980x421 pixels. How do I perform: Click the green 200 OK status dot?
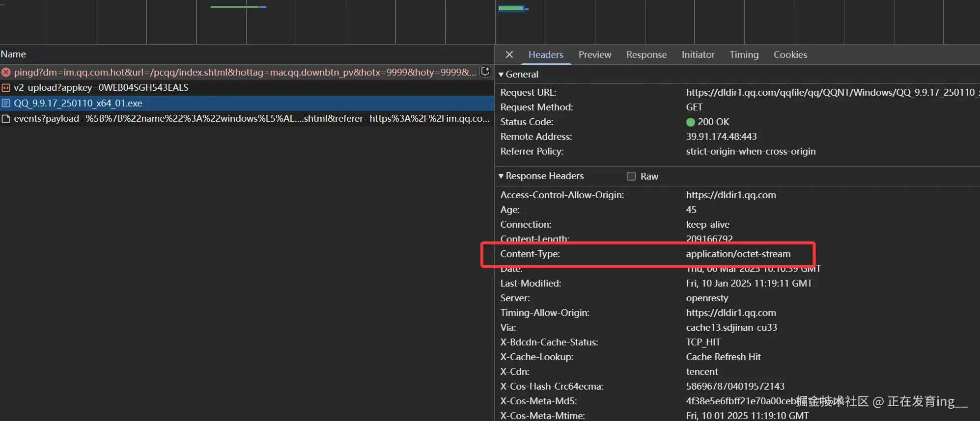tap(691, 122)
